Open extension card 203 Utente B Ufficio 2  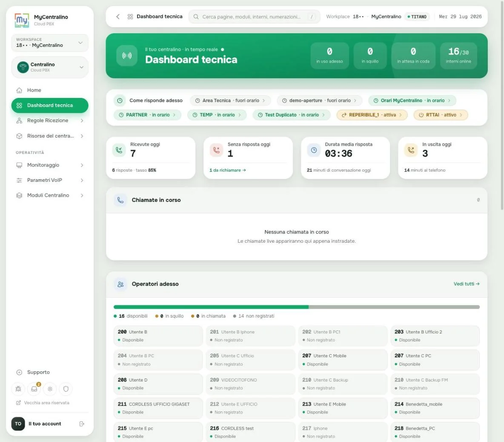tap(435, 336)
